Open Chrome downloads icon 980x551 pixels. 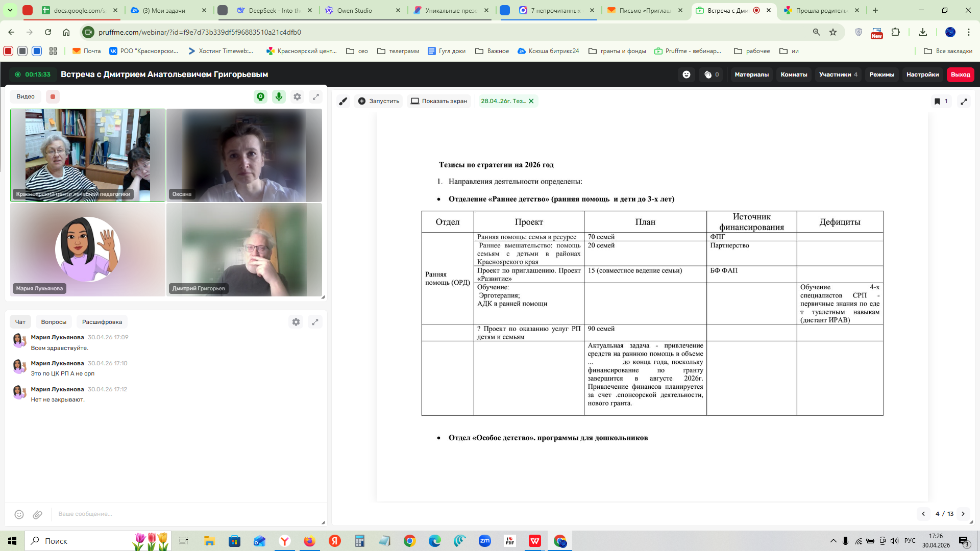pyautogui.click(x=923, y=32)
